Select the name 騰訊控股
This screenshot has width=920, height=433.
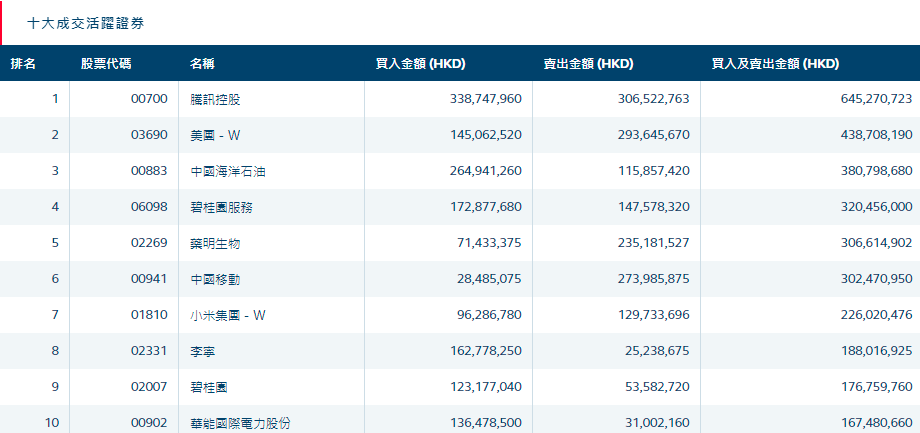215,100
